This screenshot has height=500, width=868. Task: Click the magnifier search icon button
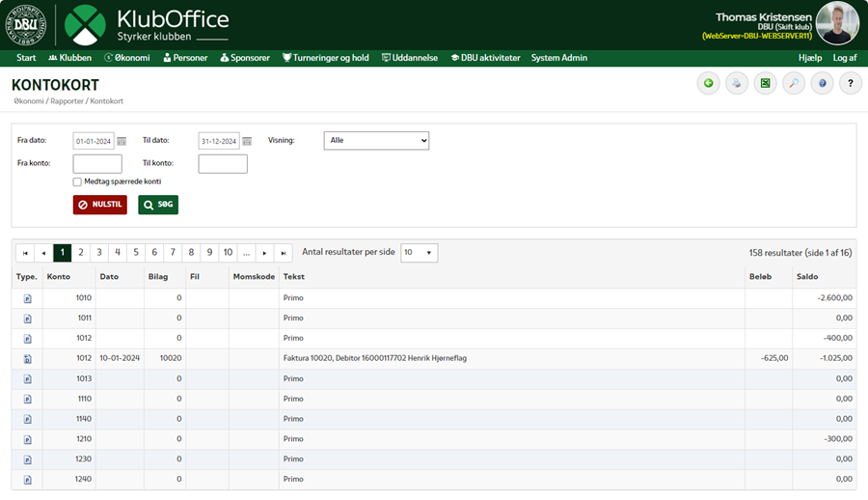coord(794,84)
